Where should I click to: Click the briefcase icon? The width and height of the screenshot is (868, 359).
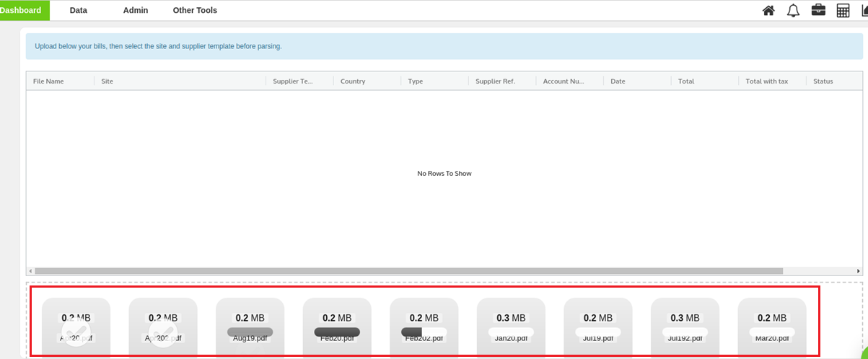818,10
